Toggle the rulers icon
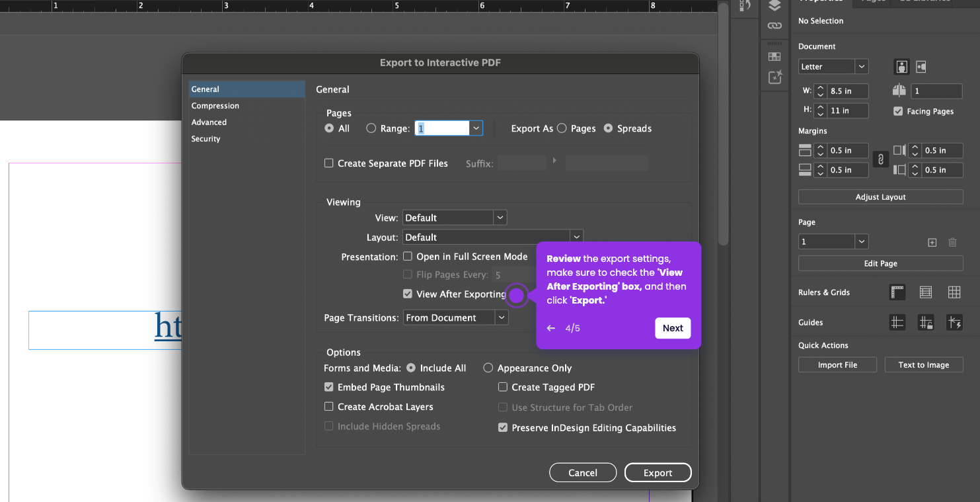This screenshot has width=980, height=502. [897, 292]
